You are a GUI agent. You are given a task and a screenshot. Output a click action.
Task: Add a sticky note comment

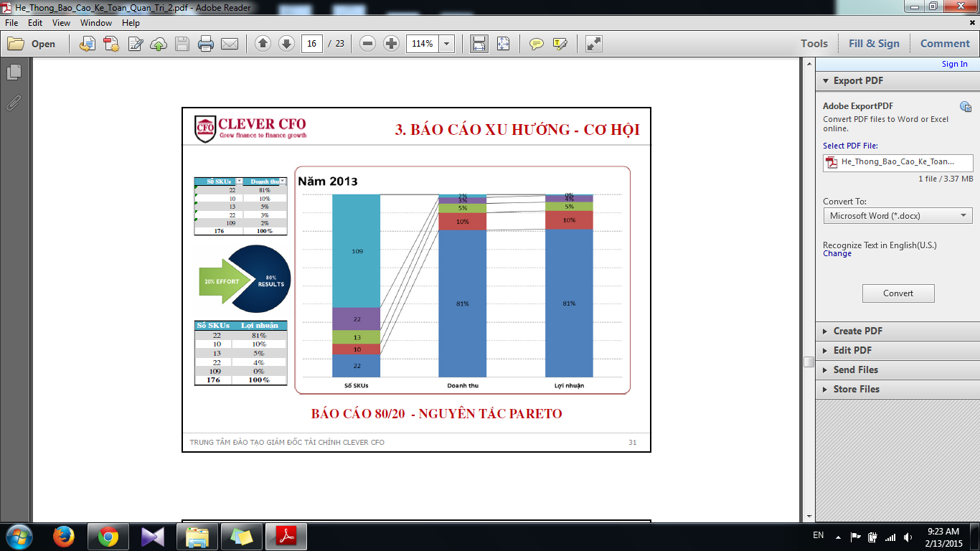536,44
